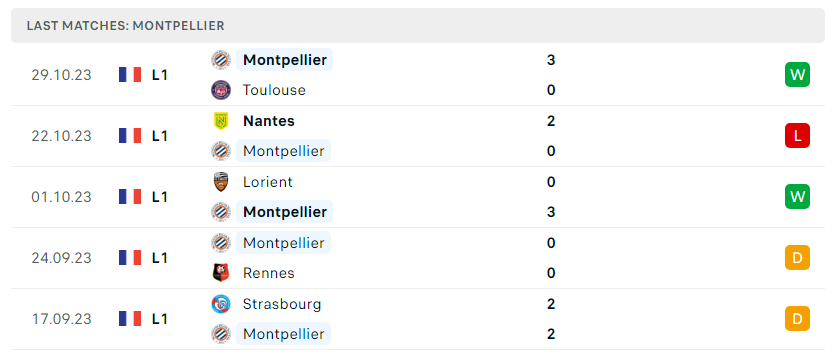Click the Nantes club crest icon

point(221,121)
